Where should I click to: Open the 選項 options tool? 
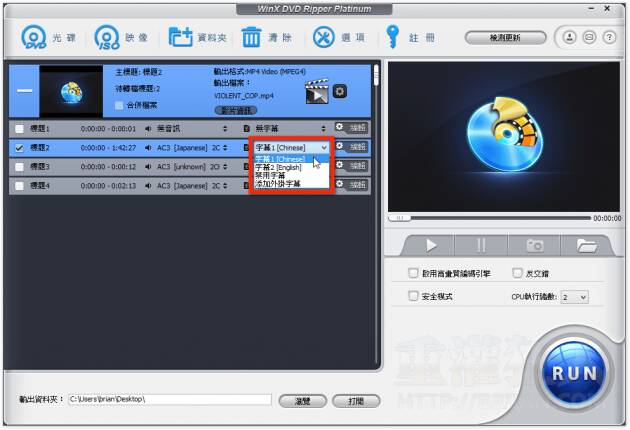coord(339,37)
